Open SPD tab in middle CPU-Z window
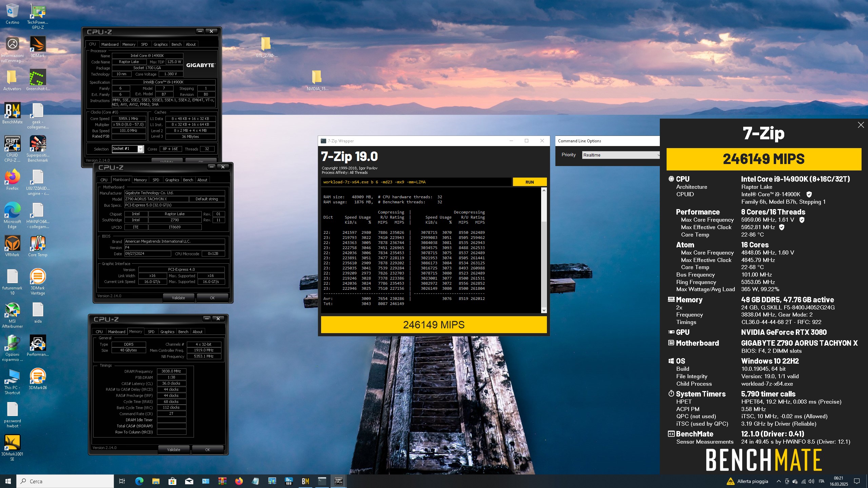Image resolution: width=868 pixels, height=488 pixels. coord(156,180)
